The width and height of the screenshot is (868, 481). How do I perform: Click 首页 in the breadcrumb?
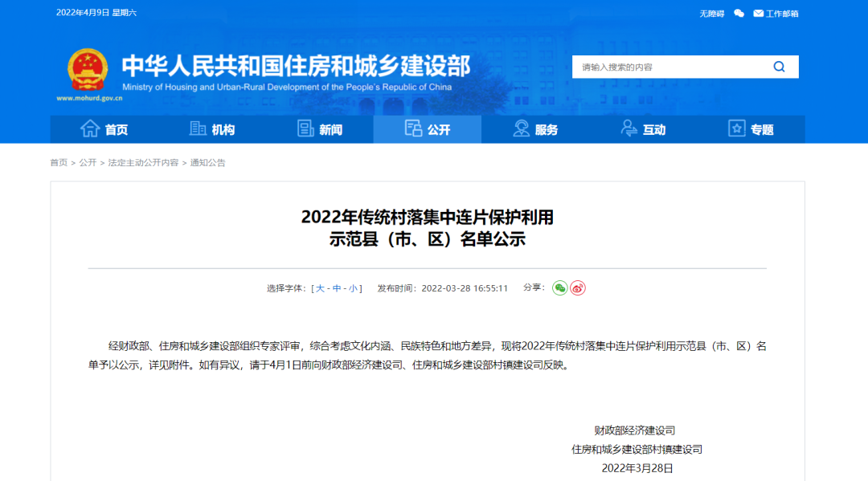59,162
